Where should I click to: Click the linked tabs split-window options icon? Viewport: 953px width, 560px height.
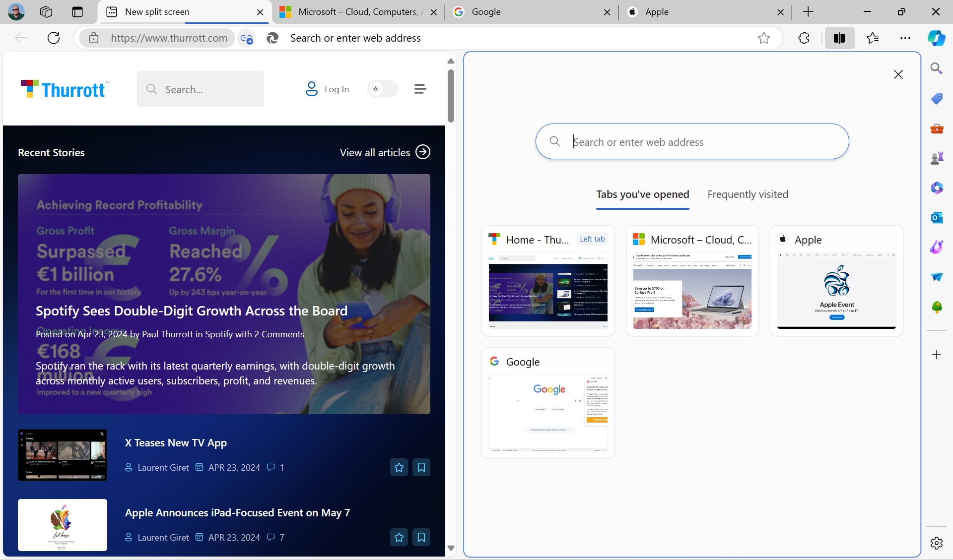tap(246, 38)
